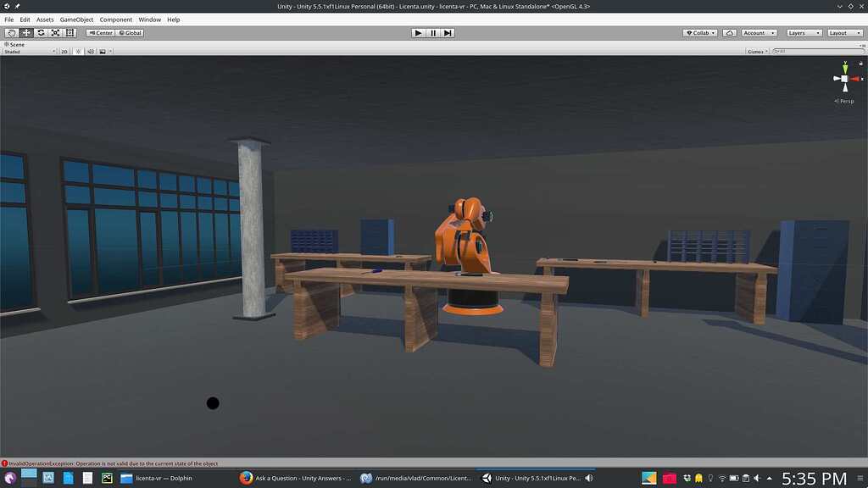Select the Rect transform tool
This screenshot has height=488, width=868.
coord(70,32)
